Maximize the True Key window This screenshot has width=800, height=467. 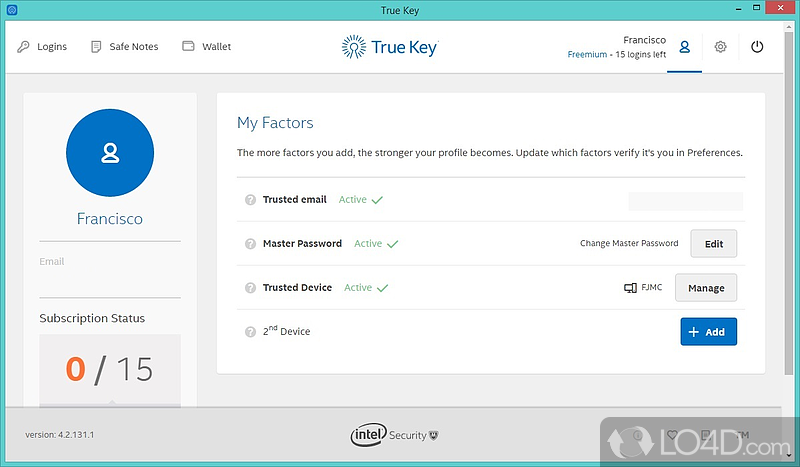coord(757,8)
